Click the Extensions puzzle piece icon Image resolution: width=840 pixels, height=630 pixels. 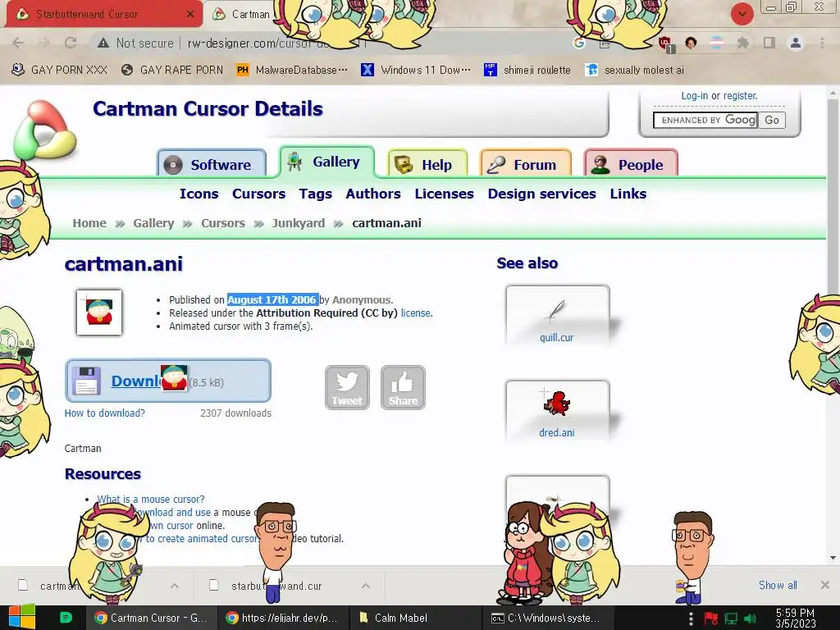(x=742, y=43)
